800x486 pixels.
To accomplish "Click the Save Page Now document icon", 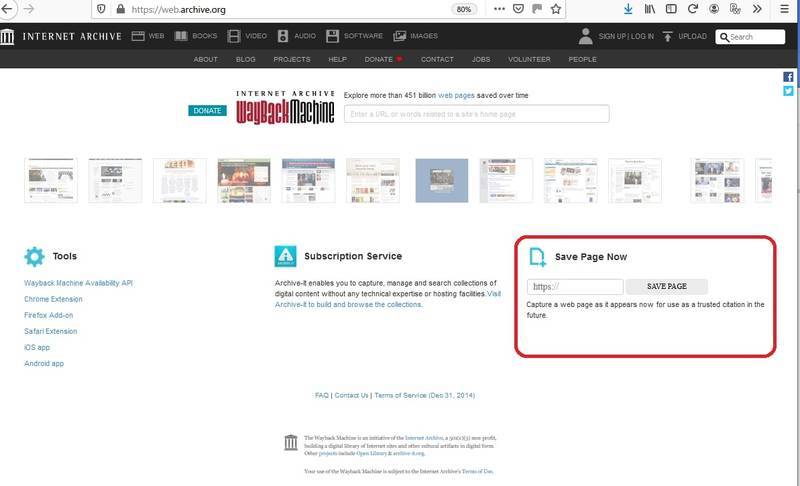I will click(537, 257).
